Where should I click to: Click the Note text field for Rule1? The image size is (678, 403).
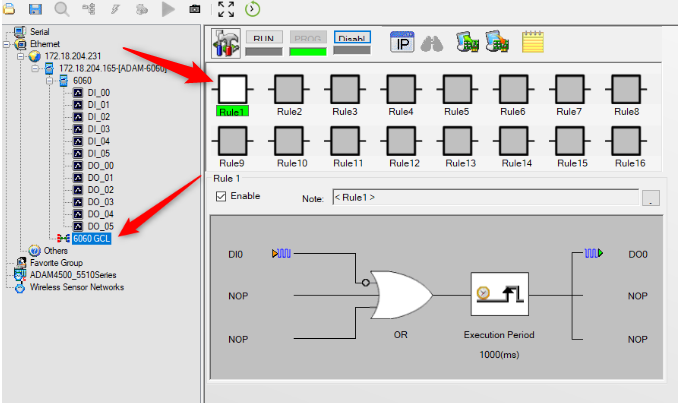point(486,197)
